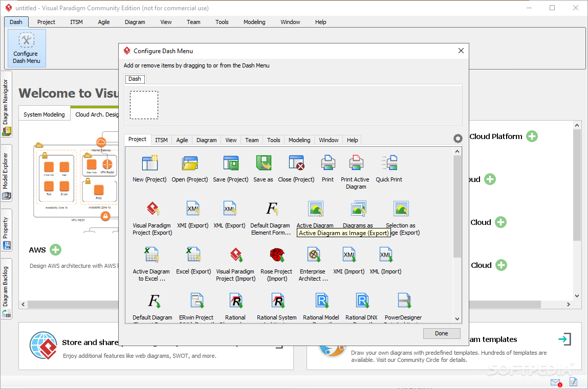Select the Rational DNX import icon

(362, 301)
